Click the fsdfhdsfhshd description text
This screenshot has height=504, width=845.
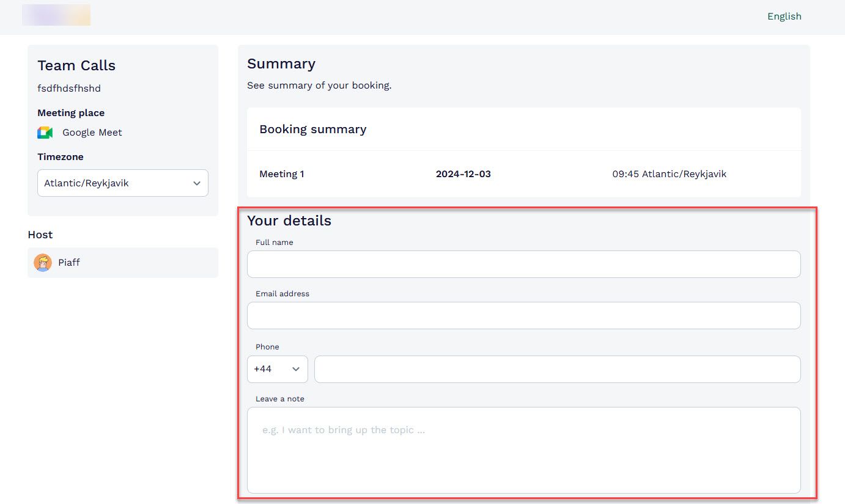pyautogui.click(x=68, y=88)
